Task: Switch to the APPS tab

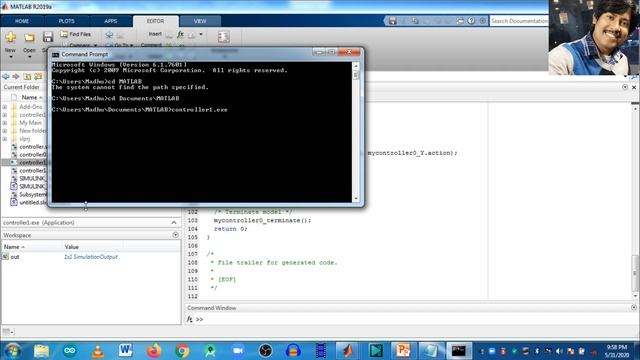Action: click(111, 21)
